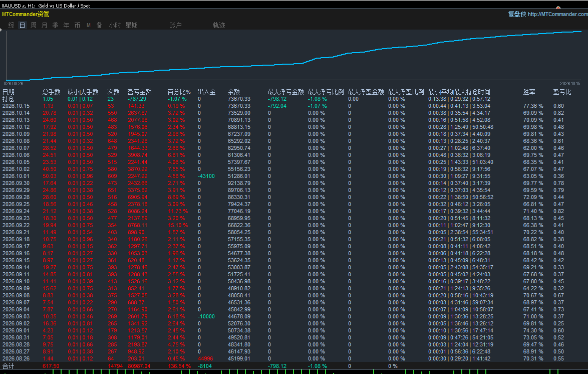
Task: Open the 轨迹 track tab
Action: (219, 25)
